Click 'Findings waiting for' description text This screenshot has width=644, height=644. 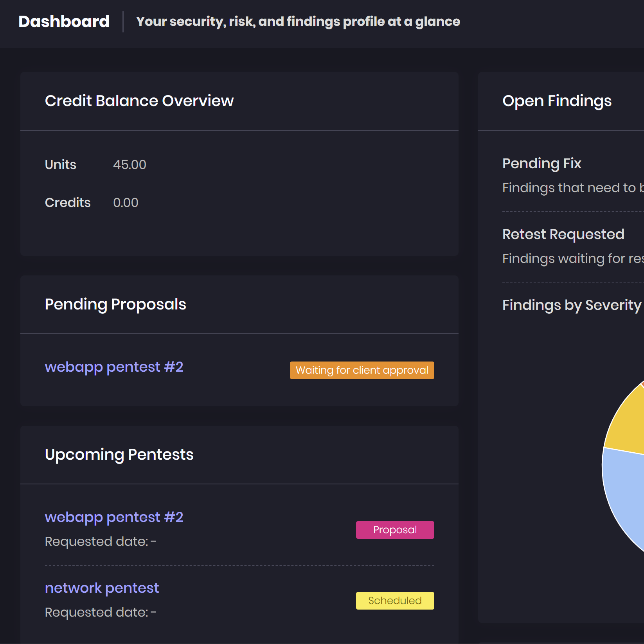tap(573, 259)
